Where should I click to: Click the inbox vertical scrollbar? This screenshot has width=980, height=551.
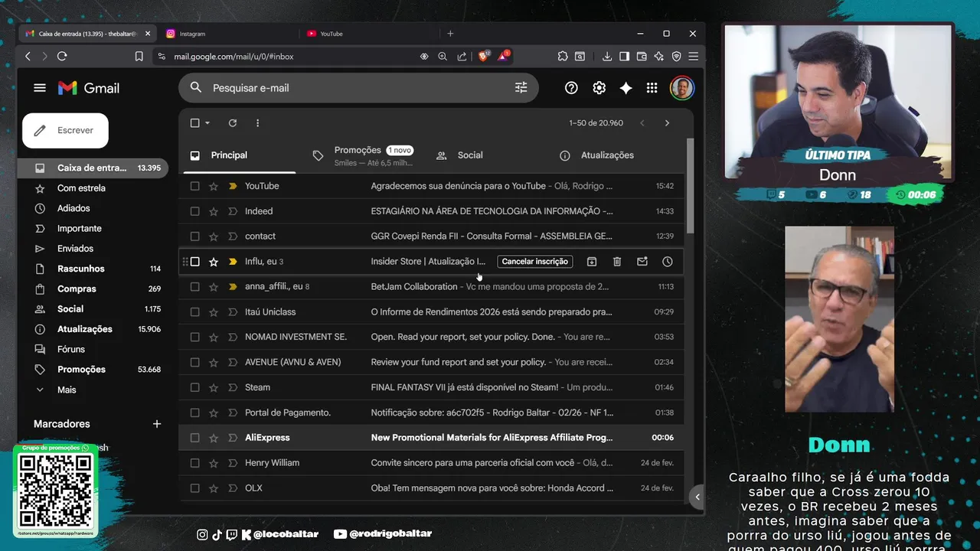point(690,187)
